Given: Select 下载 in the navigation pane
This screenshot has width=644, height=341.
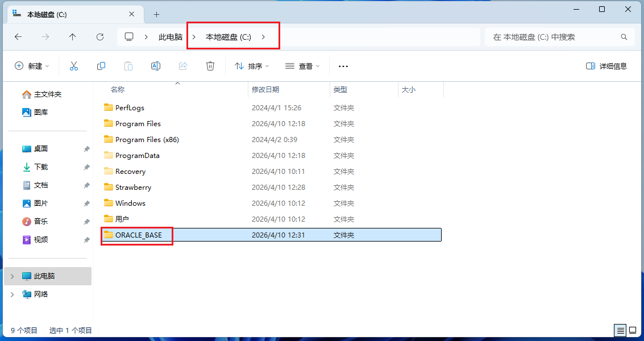Looking at the screenshot, I should tap(41, 167).
